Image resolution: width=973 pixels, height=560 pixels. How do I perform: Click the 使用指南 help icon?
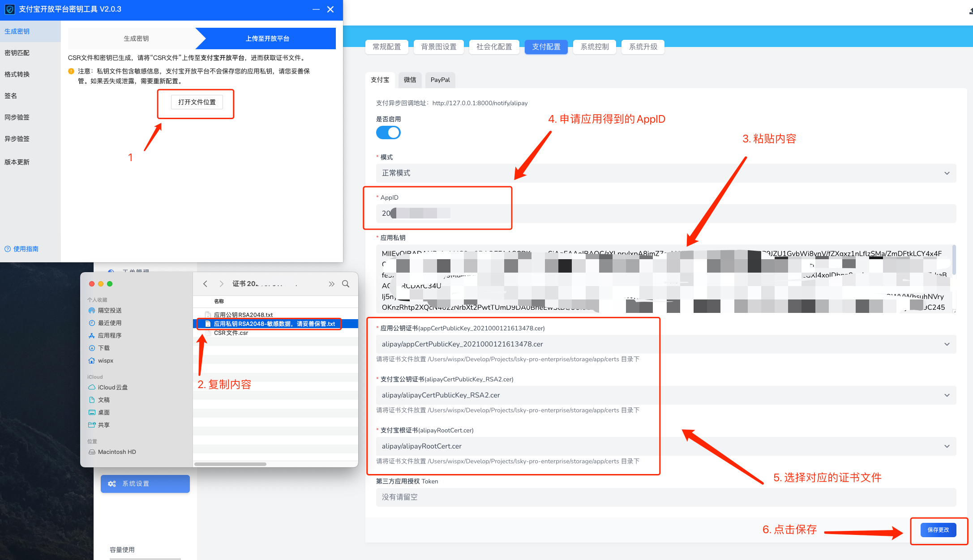coord(8,249)
